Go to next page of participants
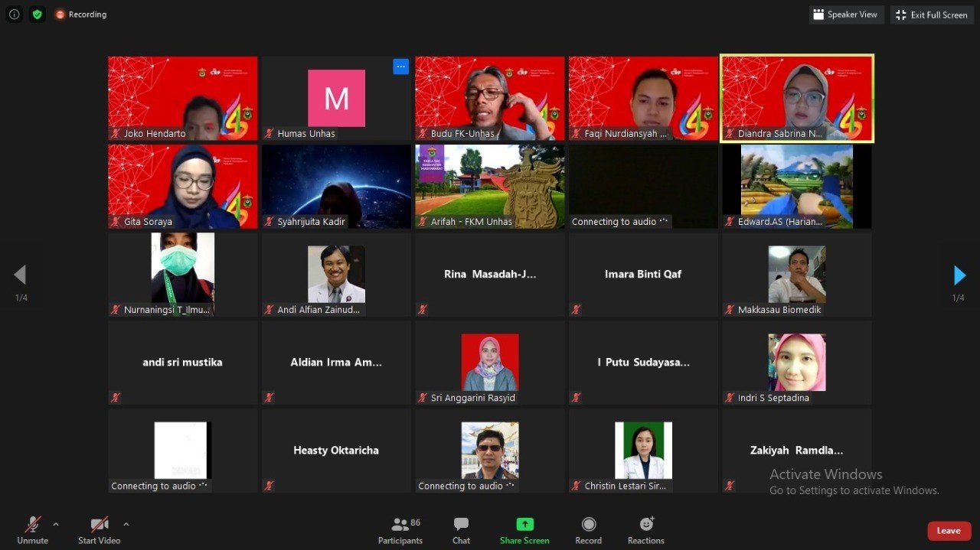Screen dimensions: 980x550 coord(959,275)
